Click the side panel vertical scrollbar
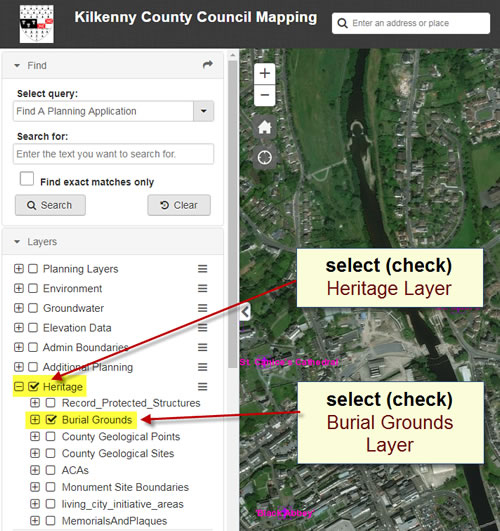The height and width of the screenshot is (531, 500). coord(232,213)
